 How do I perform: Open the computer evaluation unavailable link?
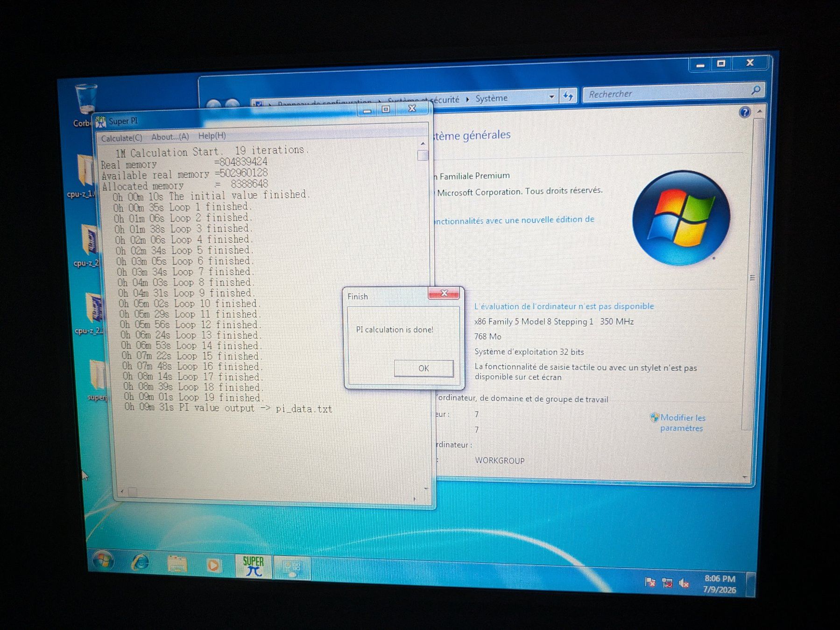tap(564, 306)
